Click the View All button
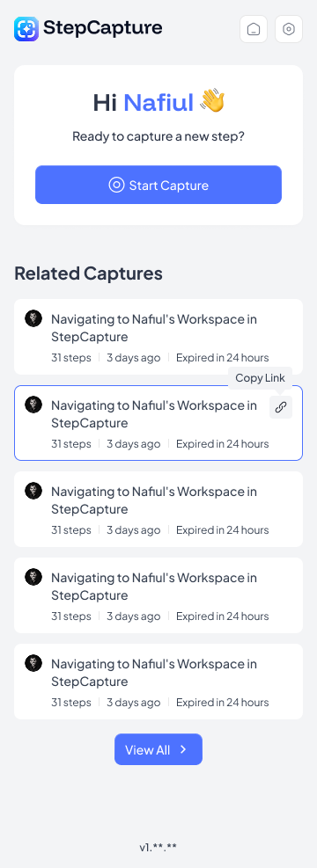 point(158,749)
